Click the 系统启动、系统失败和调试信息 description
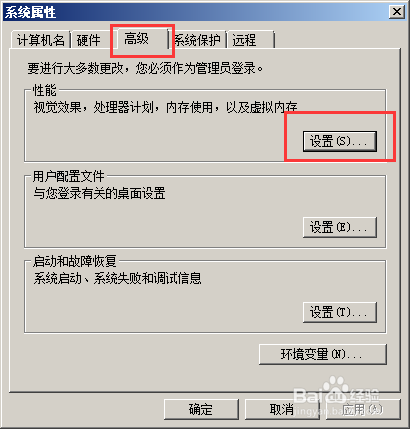The height and width of the screenshot is (429, 410). point(117,278)
